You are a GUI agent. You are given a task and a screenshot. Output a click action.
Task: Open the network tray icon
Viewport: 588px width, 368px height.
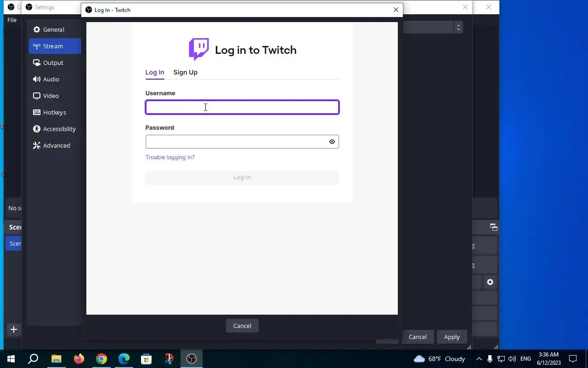[501, 359]
